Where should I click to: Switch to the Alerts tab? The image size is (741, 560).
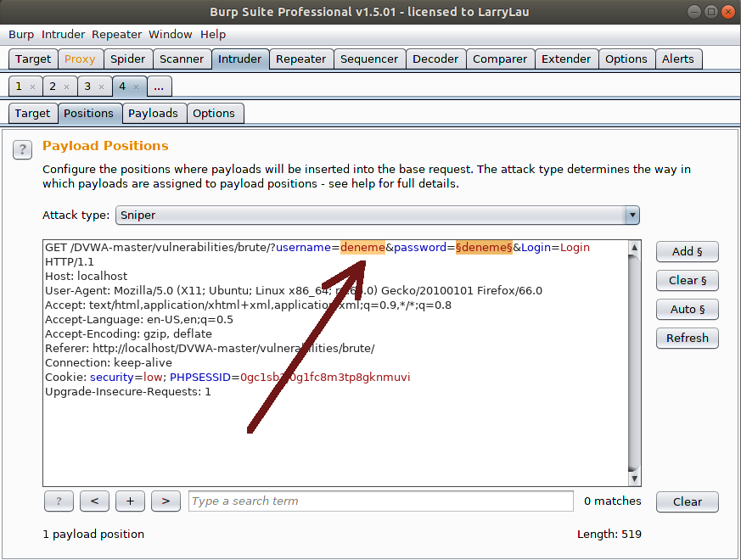[x=678, y=59]
